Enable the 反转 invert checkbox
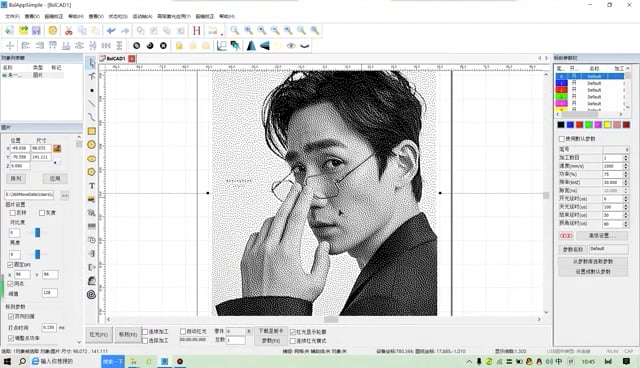The image size is (640, 368). click(13, 213)
